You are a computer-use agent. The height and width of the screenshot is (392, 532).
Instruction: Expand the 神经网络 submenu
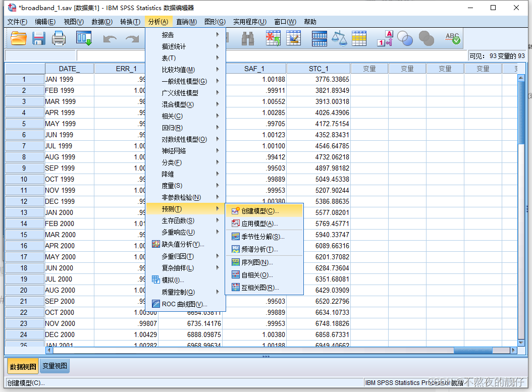tap(186, 151)
